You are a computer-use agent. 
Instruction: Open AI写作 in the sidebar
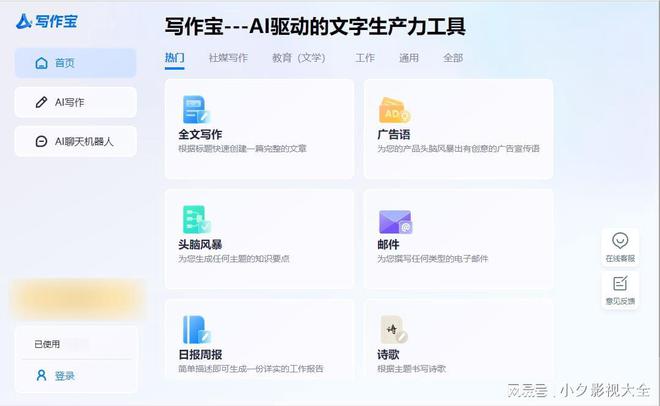[x=75, y=102]
